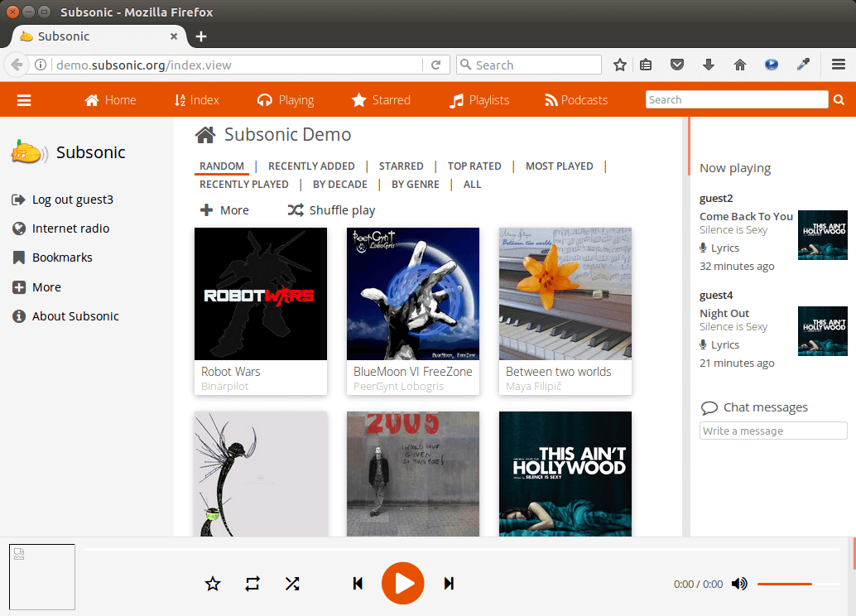Screen dimensions: 856x616
Task: Open the Robot Wars album cover
Action: click(x=260, y=294)
